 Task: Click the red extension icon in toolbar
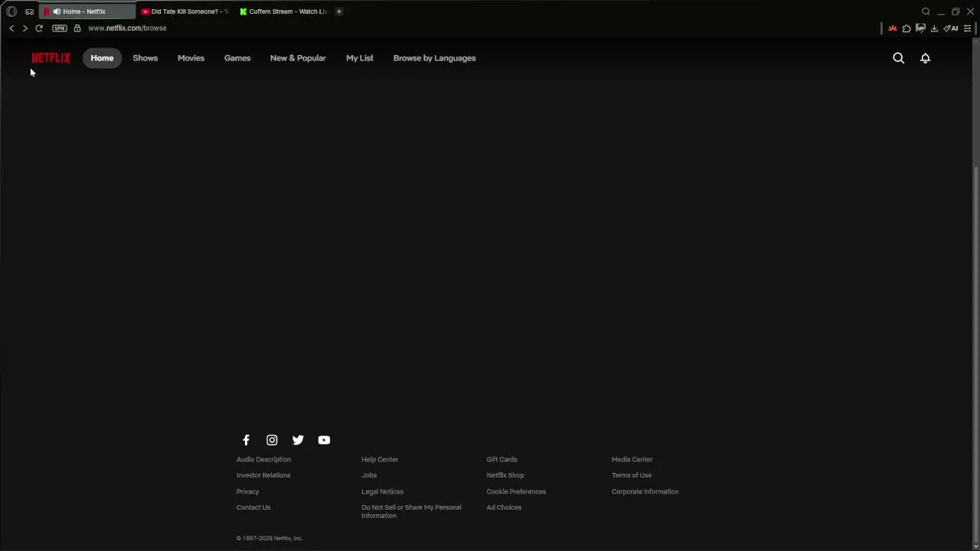(x=893, y=28)
